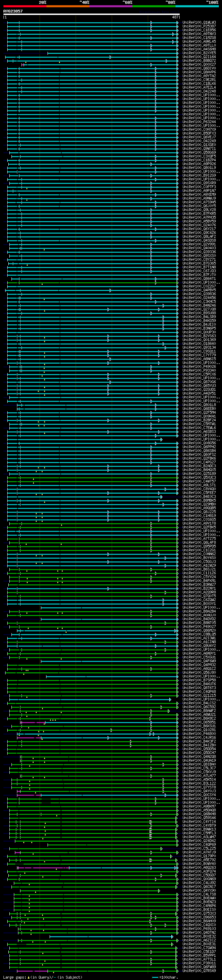The height and width of the screenshot is (980, 222).
Task: Pick the UniRef100_C4WT57 label
Action: [199, 481]
